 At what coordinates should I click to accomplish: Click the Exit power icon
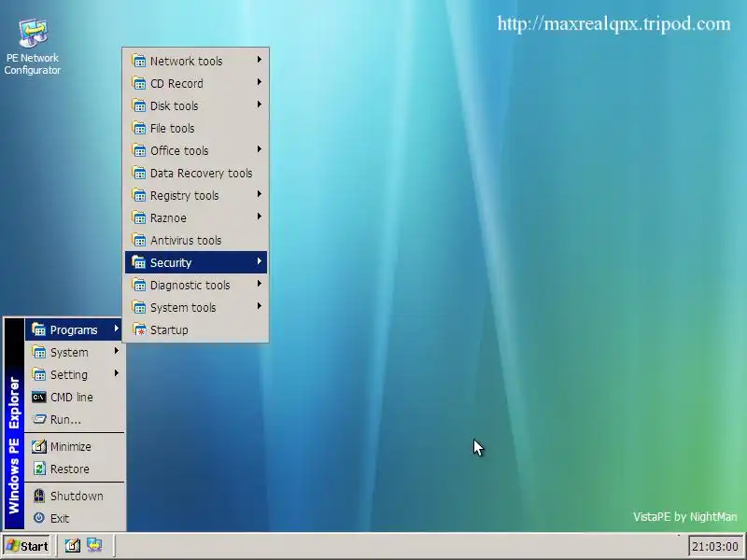point(38,518)
